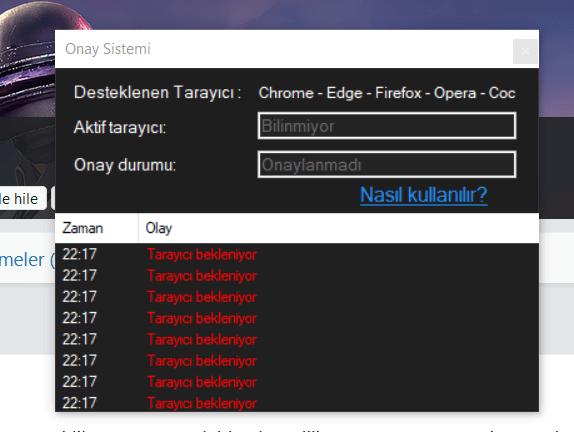The width and height of the screenshot is (574, 432).
Task: Close the Onay Sistemi dialog
Action: [525, 51]
